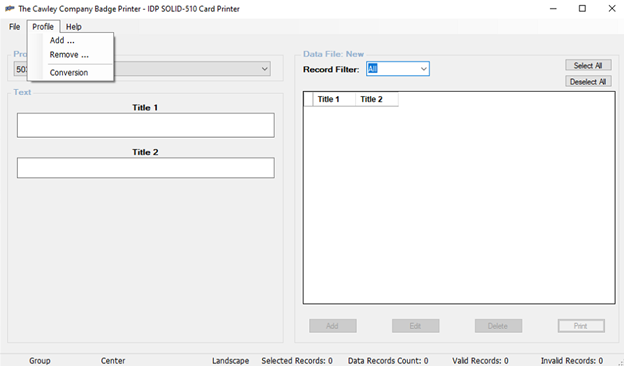Minimize the Badge Printer window
The image size is (624, 366).
click(x=553, y=8)
